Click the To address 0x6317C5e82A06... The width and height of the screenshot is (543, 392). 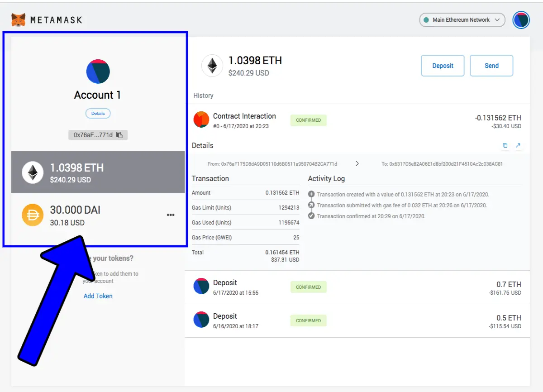click(442, 164)
